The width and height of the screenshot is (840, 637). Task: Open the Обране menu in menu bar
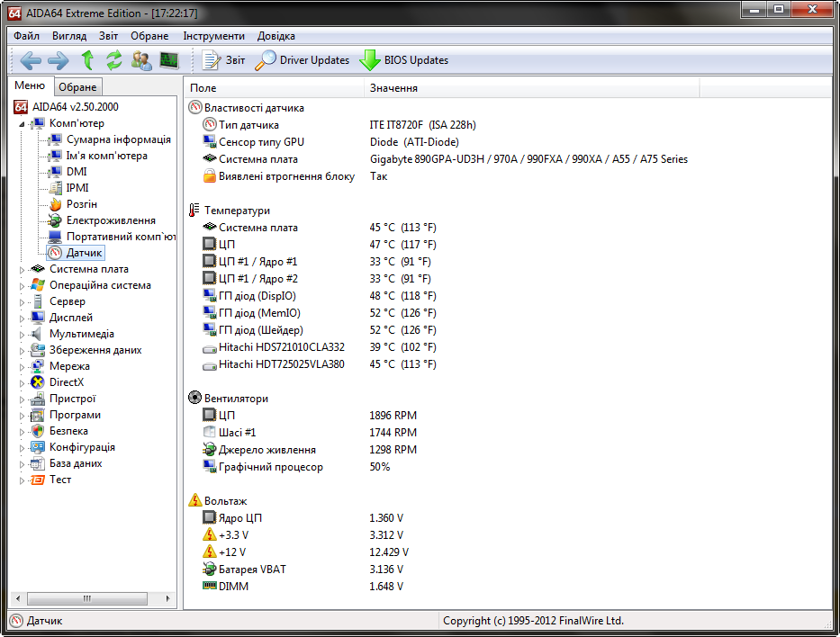149,36
